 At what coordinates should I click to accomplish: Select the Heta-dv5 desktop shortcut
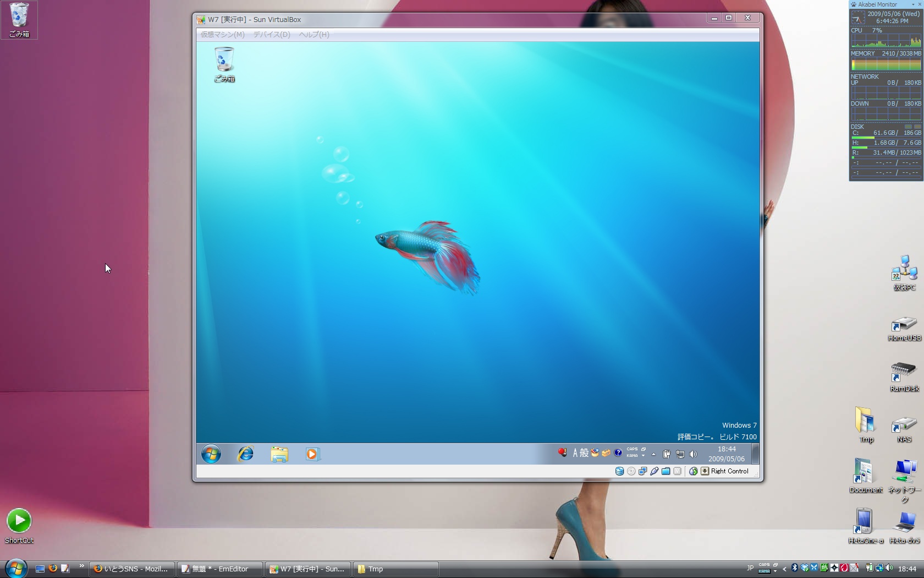click(x=905, y=527)
